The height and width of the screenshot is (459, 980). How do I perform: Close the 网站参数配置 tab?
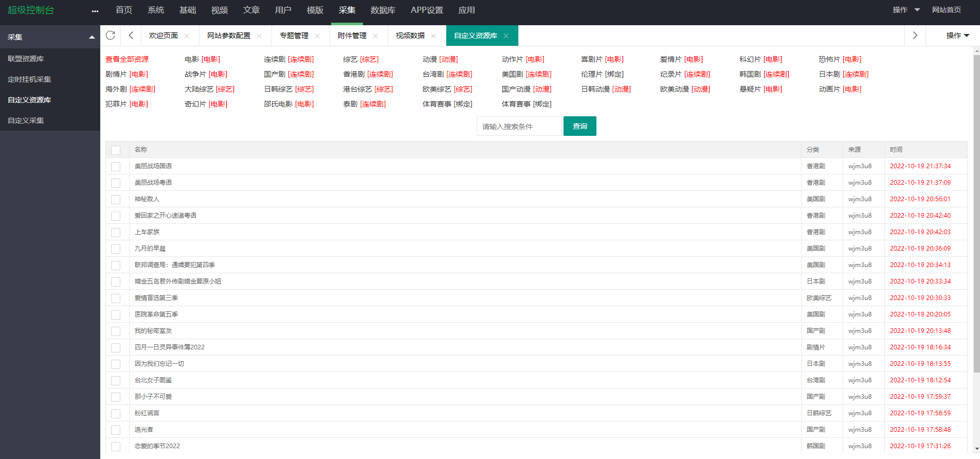pyautogui.click(x=259, y=36)
